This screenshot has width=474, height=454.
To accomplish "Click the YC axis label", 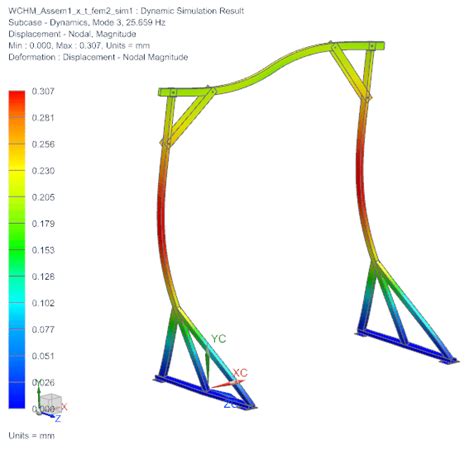I will pyautogui.click(x=219, y=339).
